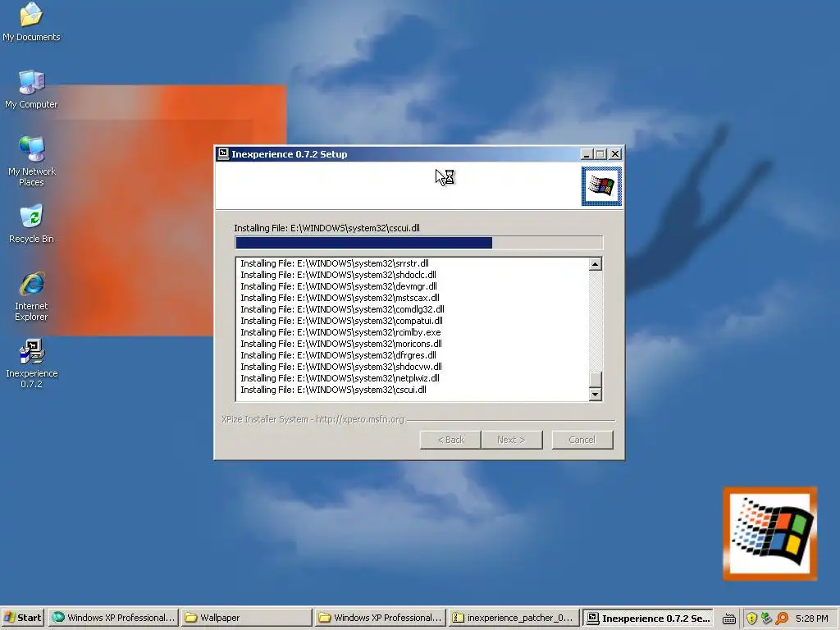The image size is (840, 630).
Task: Click the keyboard icon in the system tray
Action: click(728, 619)
